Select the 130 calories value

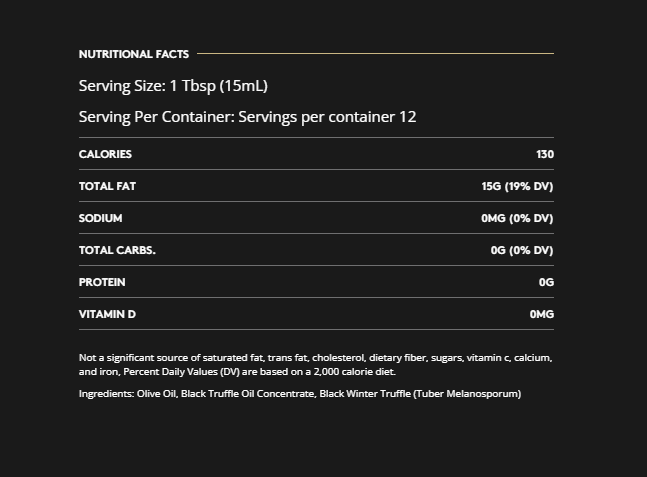(x=544, y=154)
